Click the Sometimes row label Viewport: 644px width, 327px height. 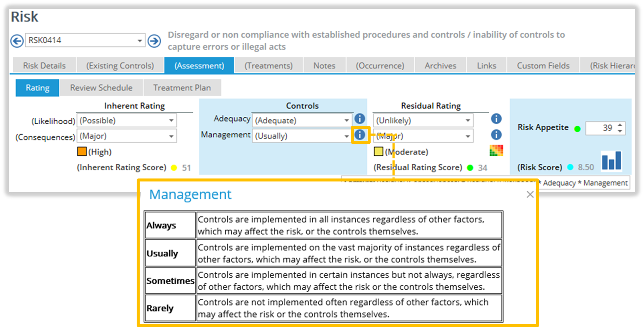tap(170, 281)
